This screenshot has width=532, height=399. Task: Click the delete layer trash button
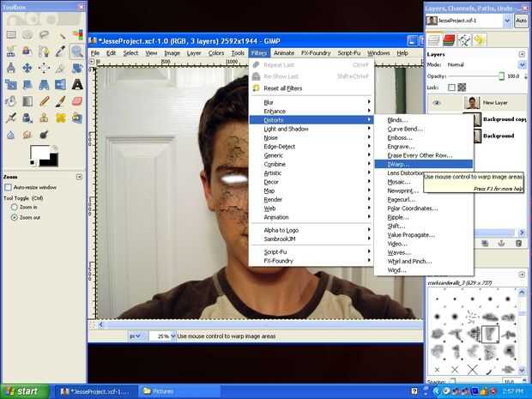(518, 243)
